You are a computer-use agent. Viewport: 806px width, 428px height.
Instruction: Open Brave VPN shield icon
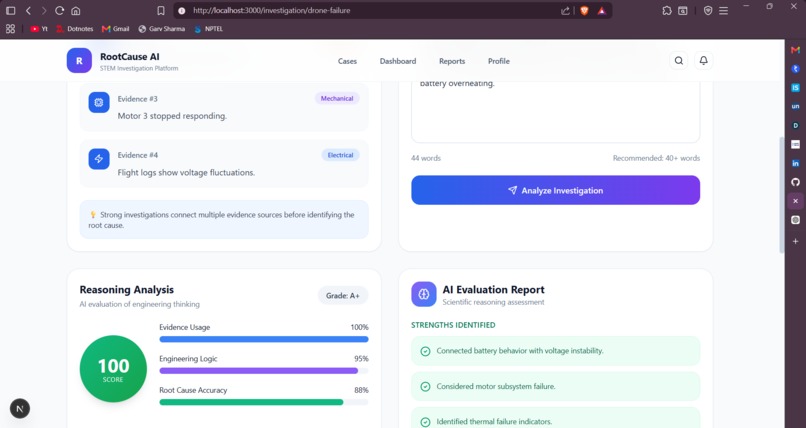pyautogui.click(x=708, y=10)
